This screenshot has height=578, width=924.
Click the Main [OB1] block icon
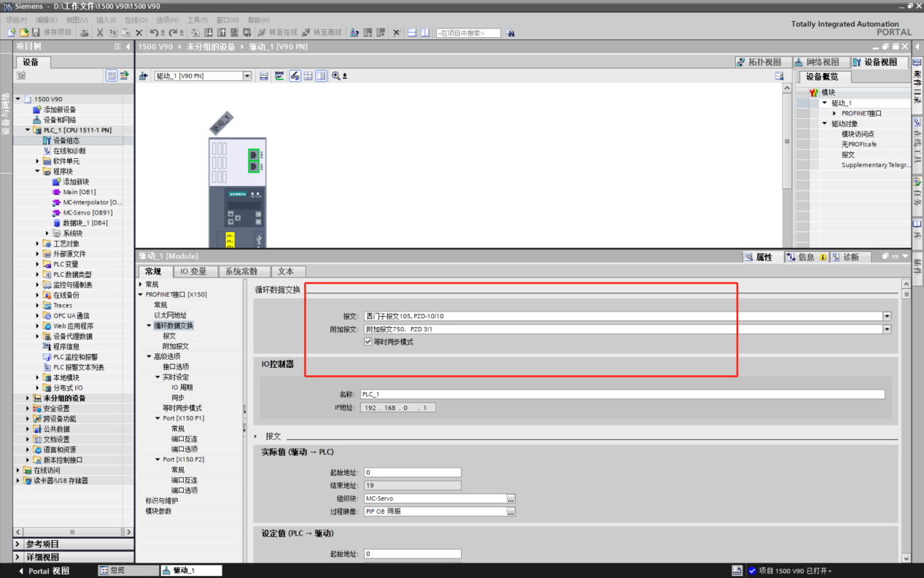pyautogui.click(x=57, y=192)
